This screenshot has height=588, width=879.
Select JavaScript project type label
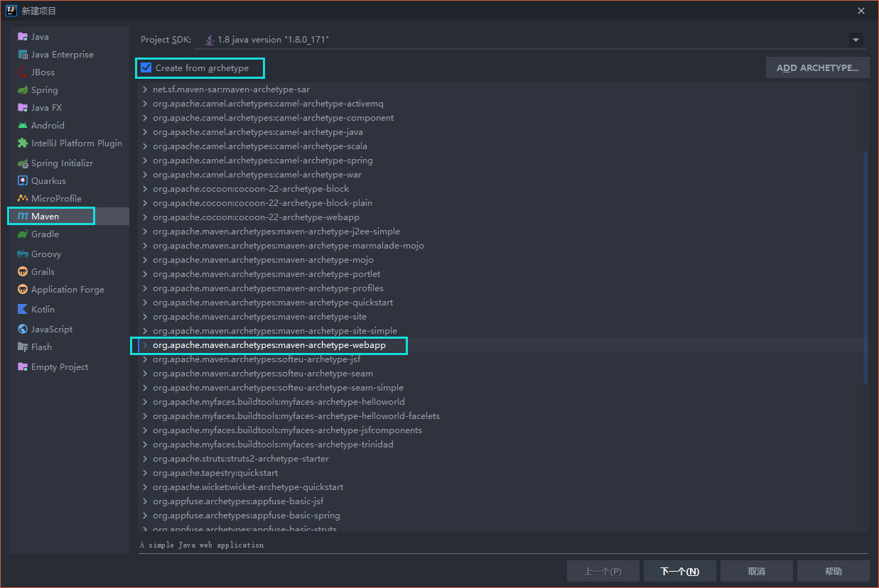(x=52, y=330)
